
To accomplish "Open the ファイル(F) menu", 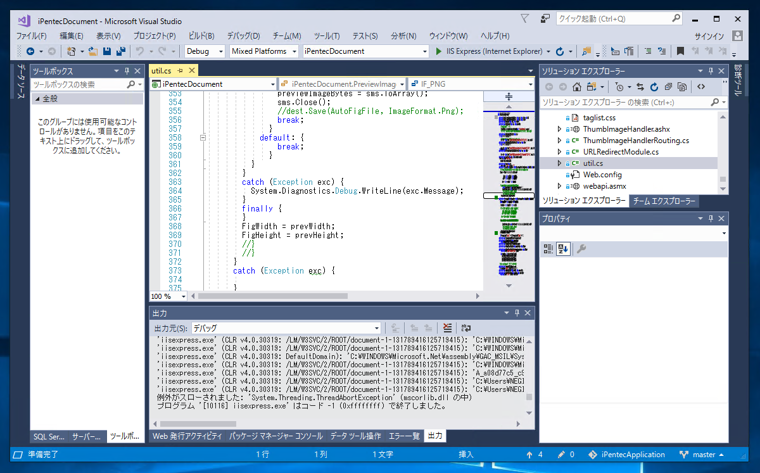I will tap(32, 36).
